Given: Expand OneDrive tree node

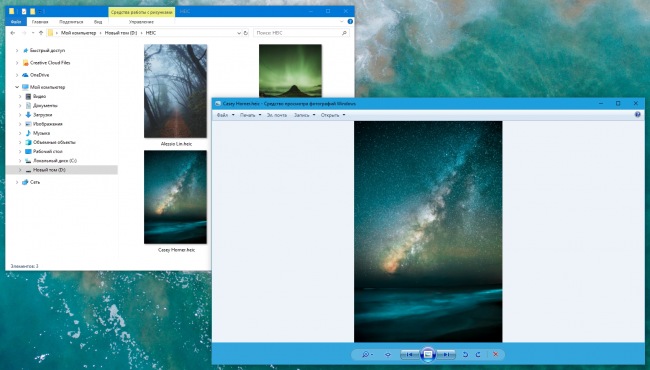Looking at the screenshot, I should 17,75.
